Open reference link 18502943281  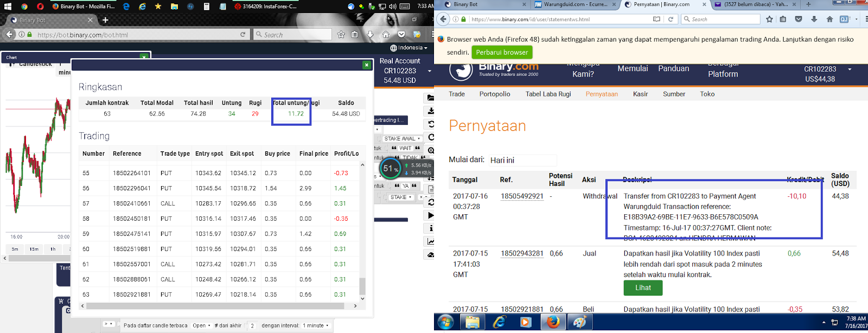522,253
